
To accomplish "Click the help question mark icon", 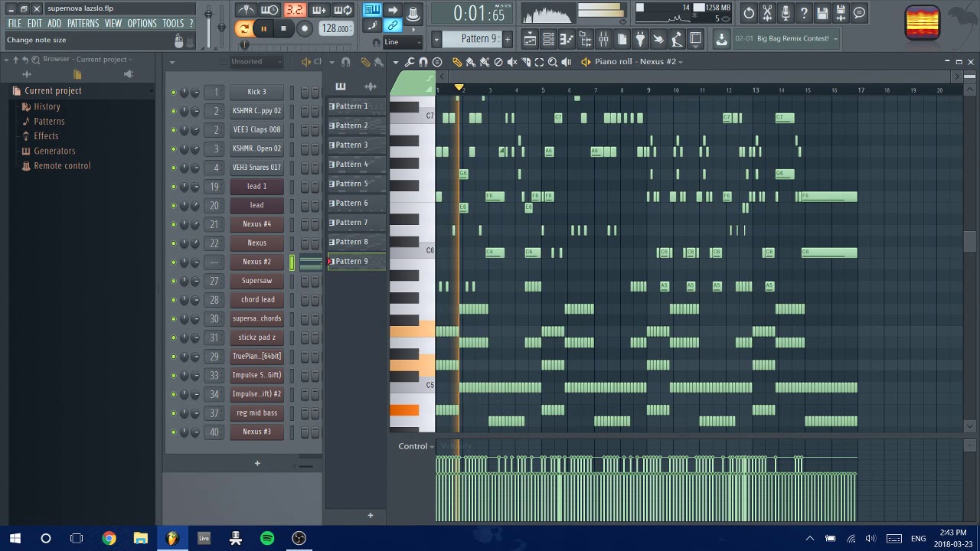I will pos(804,13).
